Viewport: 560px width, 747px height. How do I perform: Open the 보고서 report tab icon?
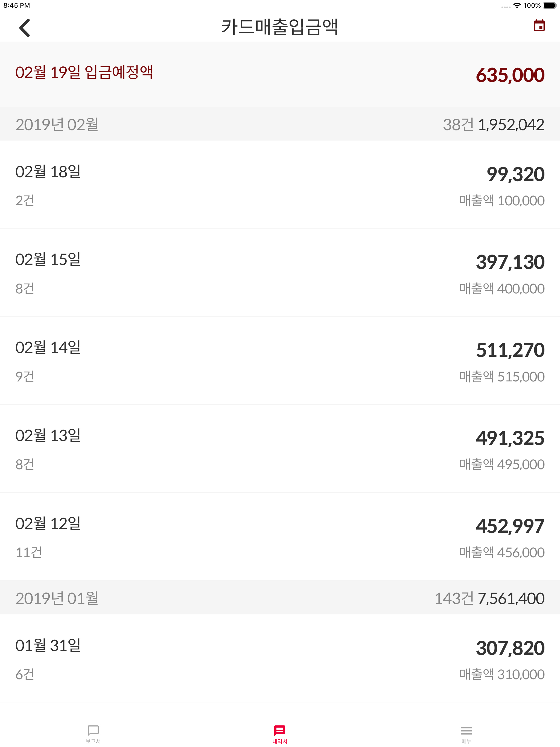(x=93, y=734)
